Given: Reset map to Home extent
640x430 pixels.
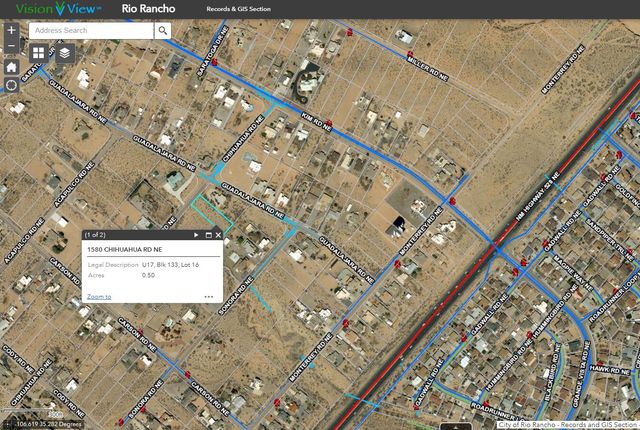Looking at the screenshot, I should click(11, 67).
